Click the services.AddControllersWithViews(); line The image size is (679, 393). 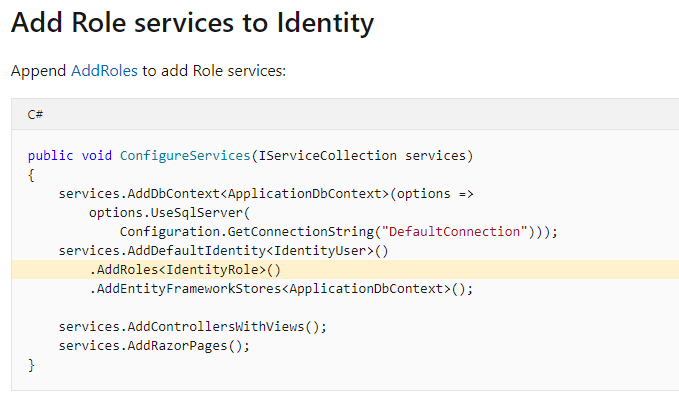coord(193,327)
